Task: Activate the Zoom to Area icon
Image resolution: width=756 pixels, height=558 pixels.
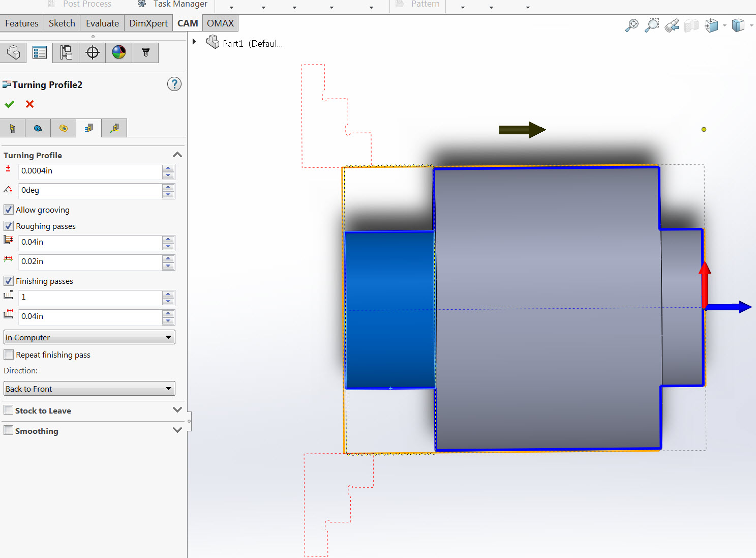Action: pos(652,25)
